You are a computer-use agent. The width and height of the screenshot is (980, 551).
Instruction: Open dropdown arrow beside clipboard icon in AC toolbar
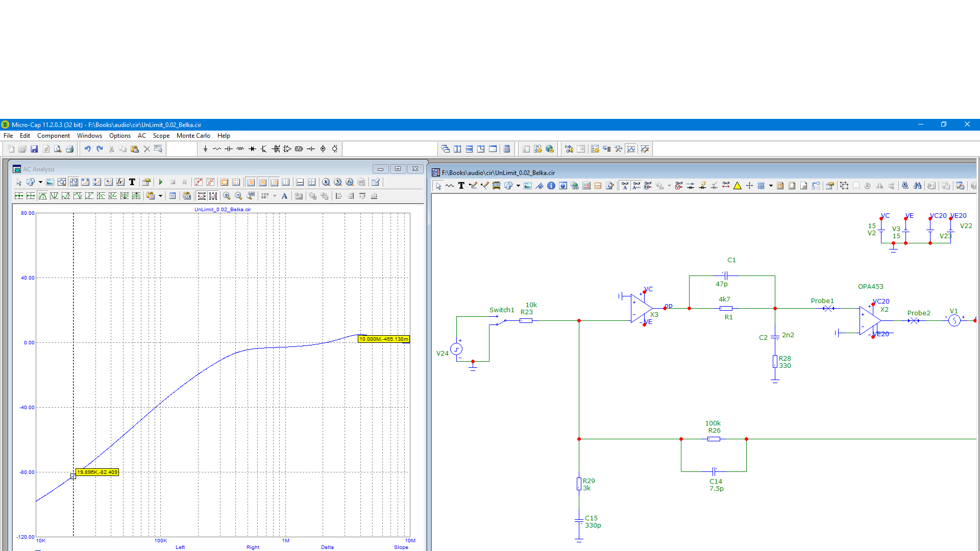(x=160, y=196)
